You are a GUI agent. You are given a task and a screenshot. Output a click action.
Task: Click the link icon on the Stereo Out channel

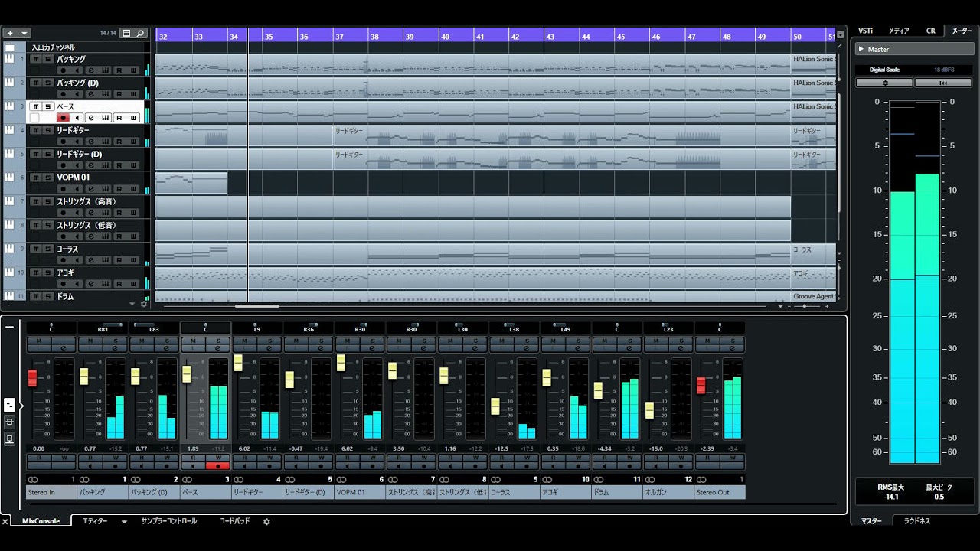pos(700,480)
